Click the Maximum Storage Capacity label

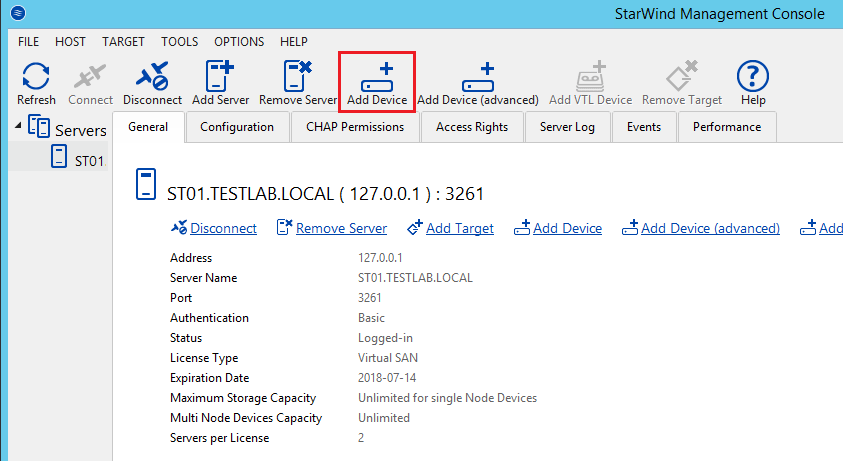click(x=243, y=398)
